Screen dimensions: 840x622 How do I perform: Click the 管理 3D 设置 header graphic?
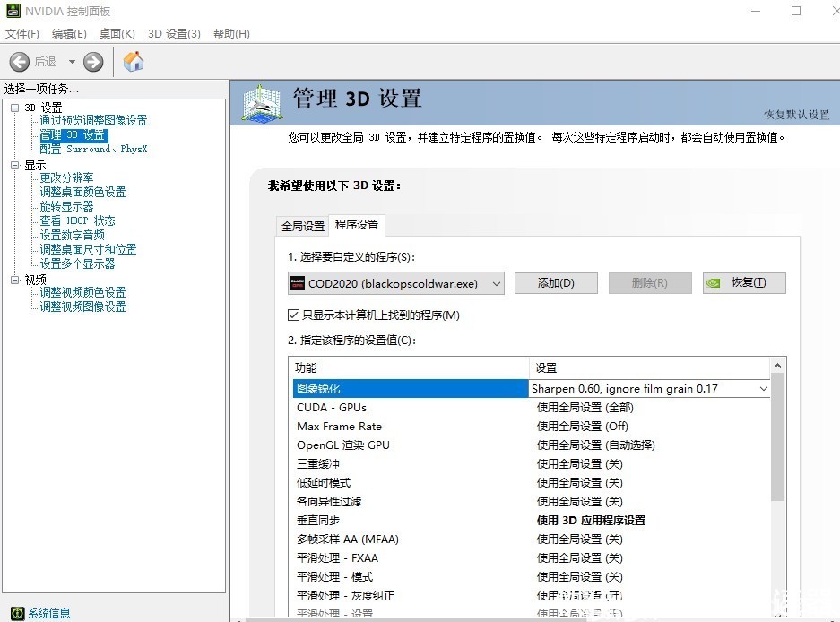260,101
